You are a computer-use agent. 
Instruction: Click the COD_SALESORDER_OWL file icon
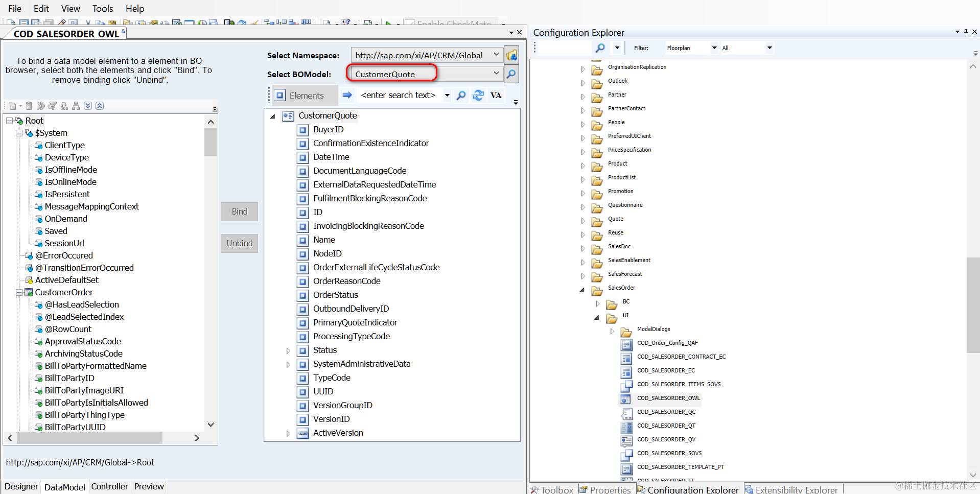(626, 398)
